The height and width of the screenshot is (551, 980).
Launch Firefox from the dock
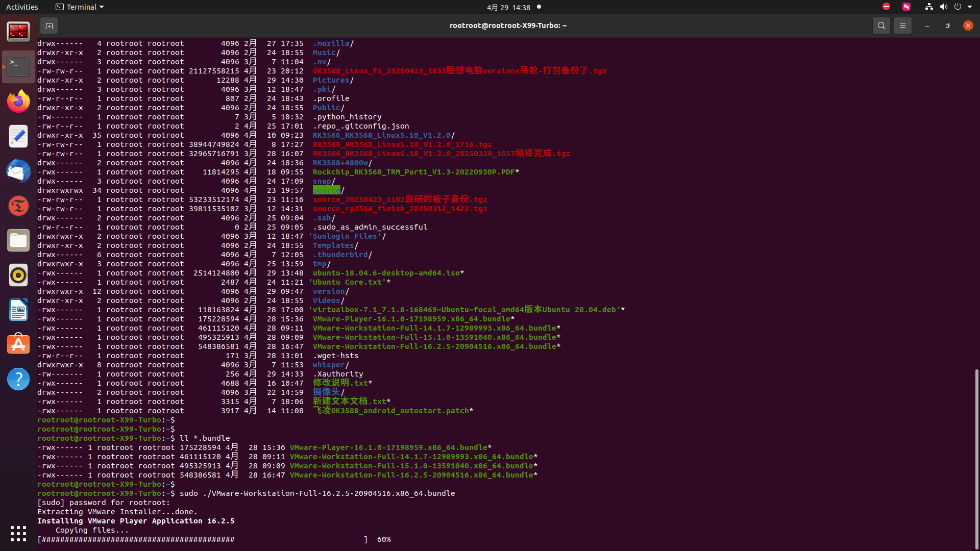pos(18,102)
